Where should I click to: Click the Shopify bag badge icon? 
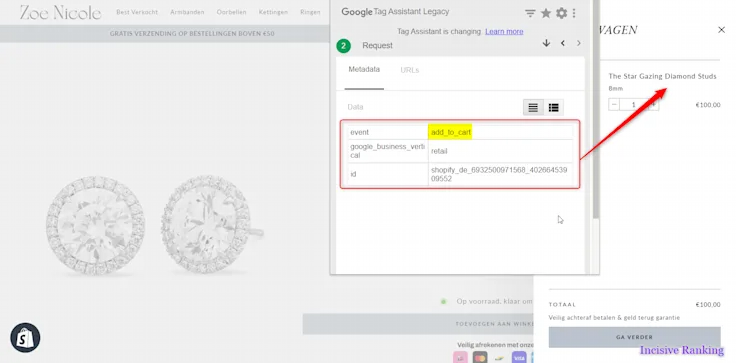[25, 338]
